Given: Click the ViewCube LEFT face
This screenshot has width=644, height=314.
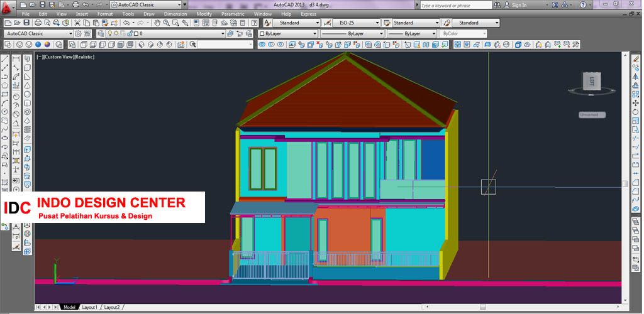Looking at the screenshot, I should coord(592,81).
